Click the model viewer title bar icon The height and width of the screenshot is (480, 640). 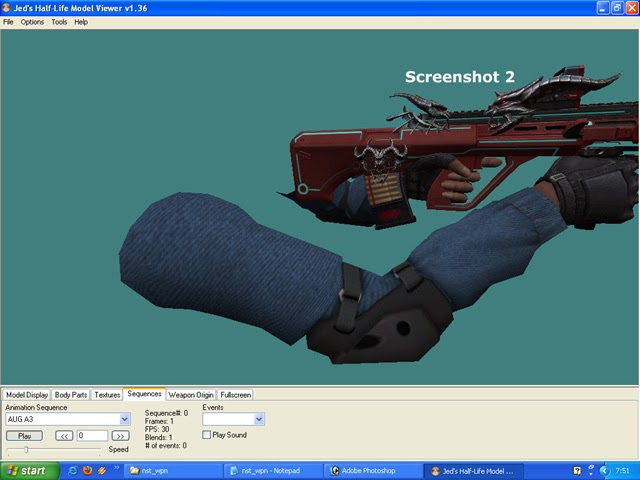6,8
